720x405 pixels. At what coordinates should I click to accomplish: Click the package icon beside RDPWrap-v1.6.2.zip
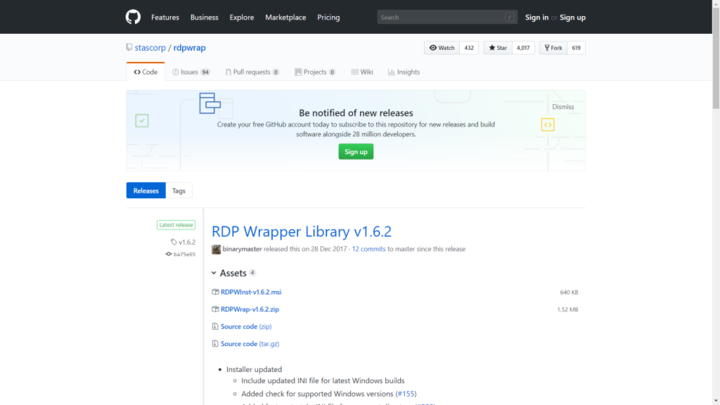coord(215,309)
